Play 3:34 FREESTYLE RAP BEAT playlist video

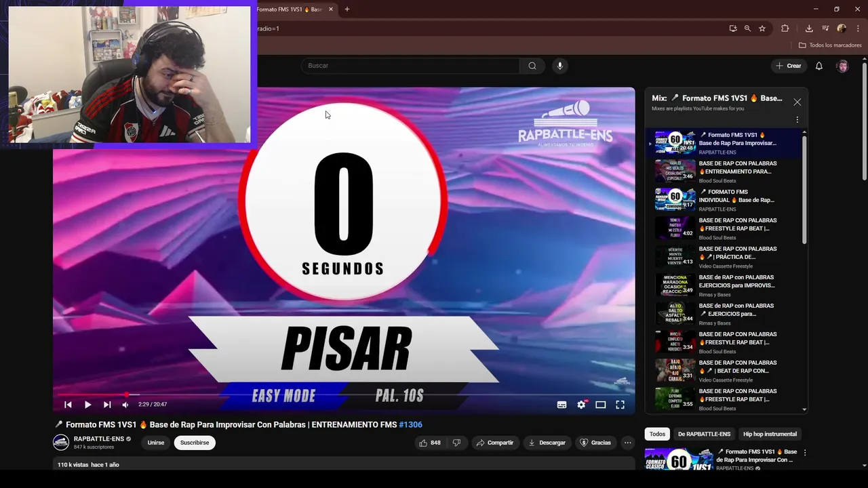[724, 342]
